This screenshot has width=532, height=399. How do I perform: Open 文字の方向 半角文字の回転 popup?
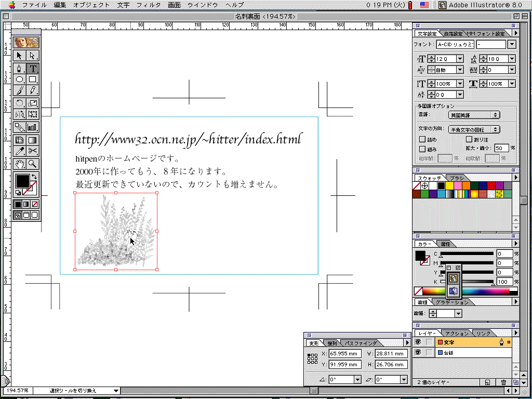pos(474,129)
